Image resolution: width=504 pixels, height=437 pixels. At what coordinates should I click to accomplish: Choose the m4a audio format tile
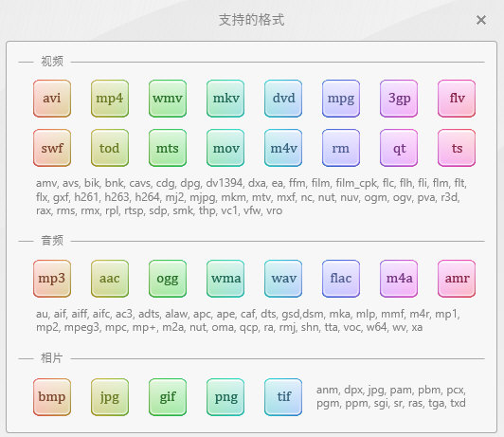click(x=399, y=279)
